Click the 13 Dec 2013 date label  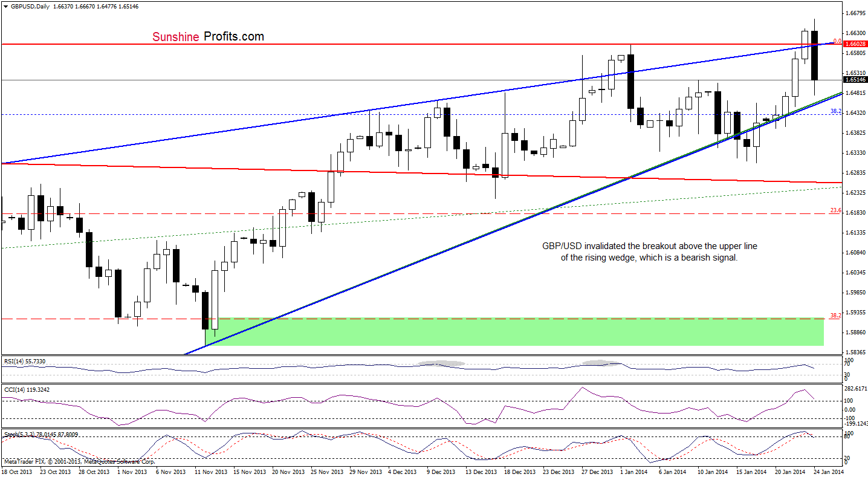pos(481,471)
